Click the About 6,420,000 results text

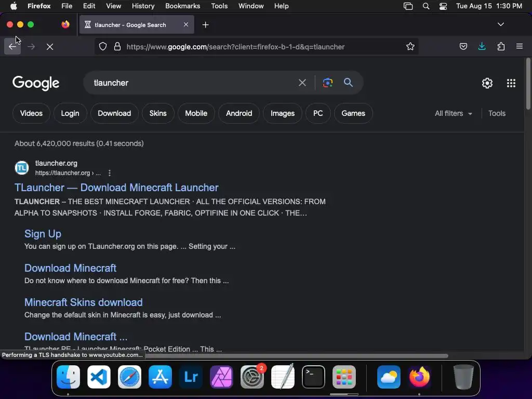[79, 143]
